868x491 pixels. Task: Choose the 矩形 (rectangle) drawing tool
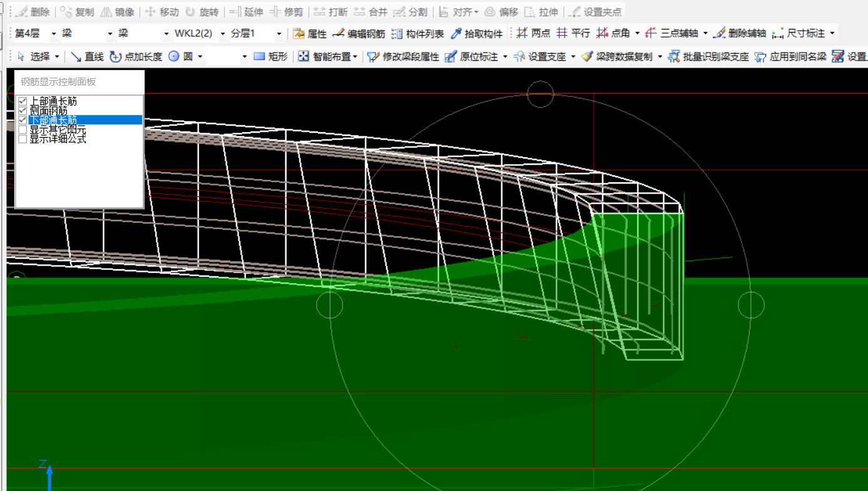click(x=270, y=56)
